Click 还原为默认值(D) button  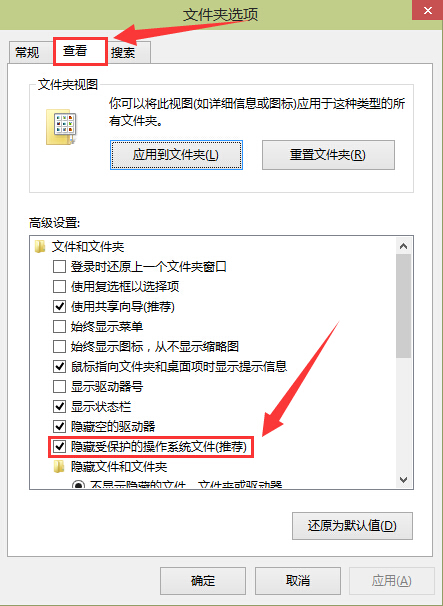352,526
